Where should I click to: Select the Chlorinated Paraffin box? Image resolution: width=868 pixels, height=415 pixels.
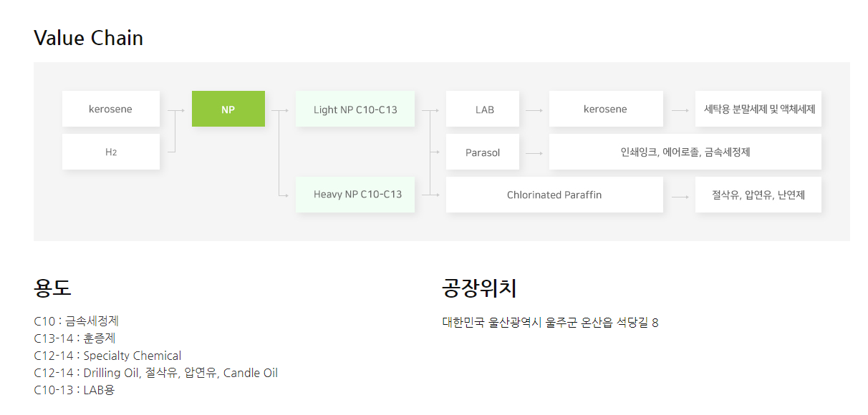(x=554, y=195)
